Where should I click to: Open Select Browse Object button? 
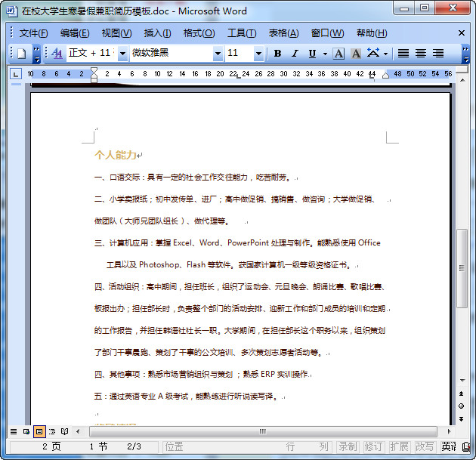coord(462,406)
